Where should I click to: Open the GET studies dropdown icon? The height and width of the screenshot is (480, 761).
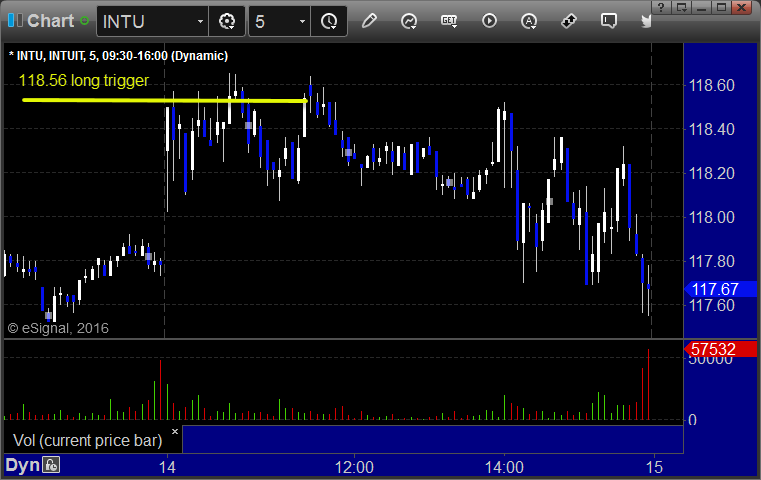449,21
